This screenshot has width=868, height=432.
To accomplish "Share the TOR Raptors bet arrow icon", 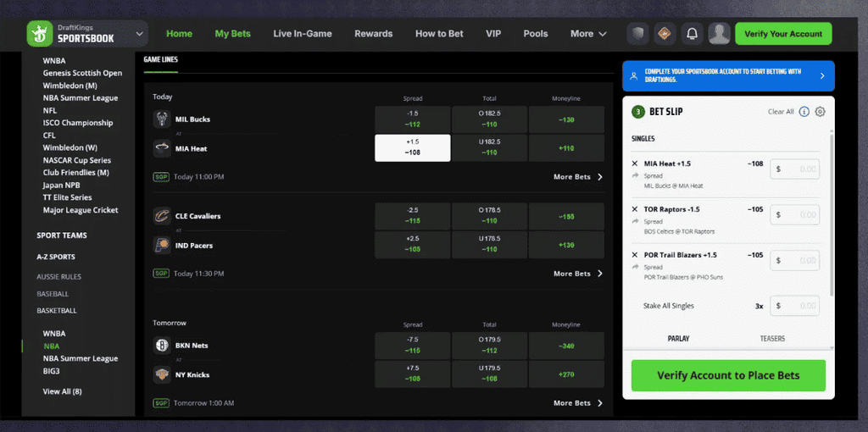I will (635, 221).
